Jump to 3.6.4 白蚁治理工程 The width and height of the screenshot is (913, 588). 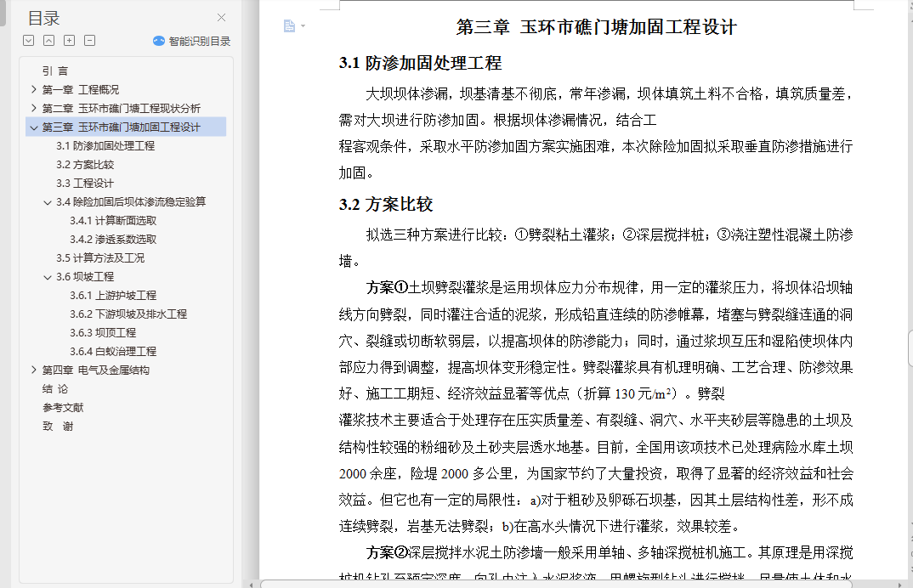click(x=113, y=351)
